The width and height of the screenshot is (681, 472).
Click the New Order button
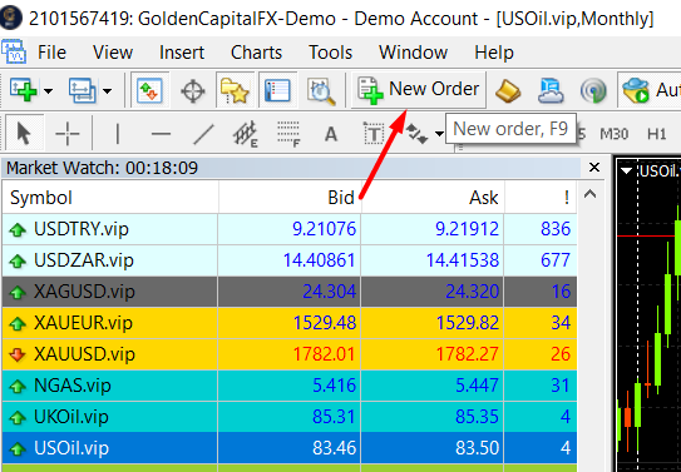click(x=418, y=90)
